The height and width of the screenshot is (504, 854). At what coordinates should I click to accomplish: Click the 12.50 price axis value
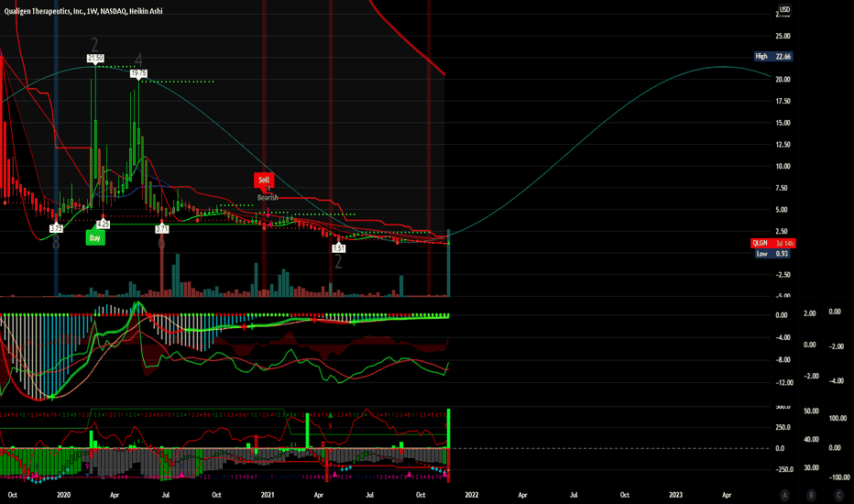783,145
